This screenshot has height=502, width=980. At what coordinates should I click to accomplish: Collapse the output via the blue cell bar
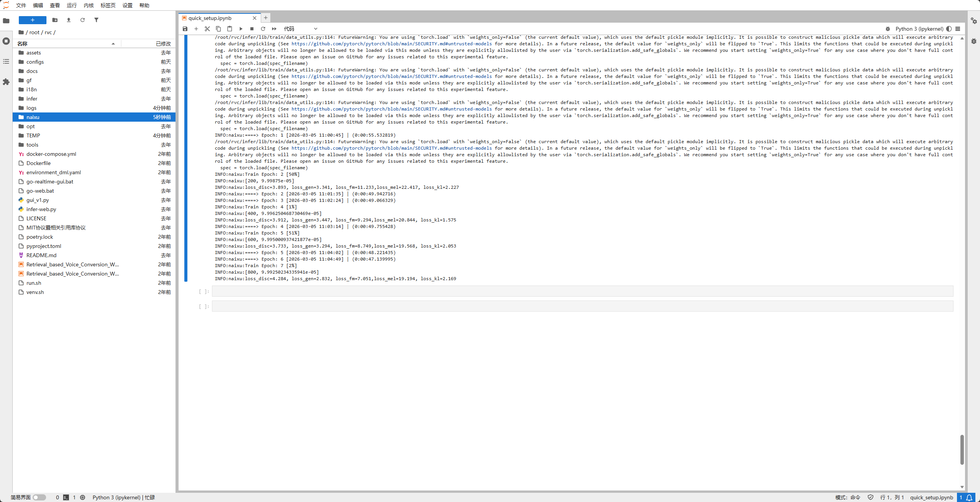186,158
